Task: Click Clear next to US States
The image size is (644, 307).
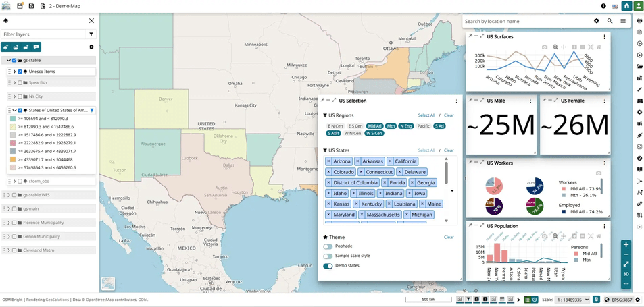Action: 449,150
